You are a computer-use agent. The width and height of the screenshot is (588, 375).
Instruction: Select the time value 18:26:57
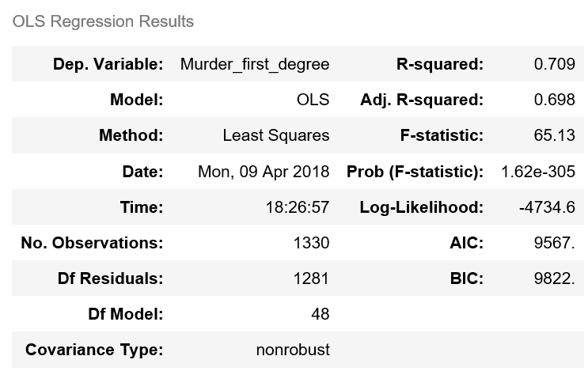point(298,207)
